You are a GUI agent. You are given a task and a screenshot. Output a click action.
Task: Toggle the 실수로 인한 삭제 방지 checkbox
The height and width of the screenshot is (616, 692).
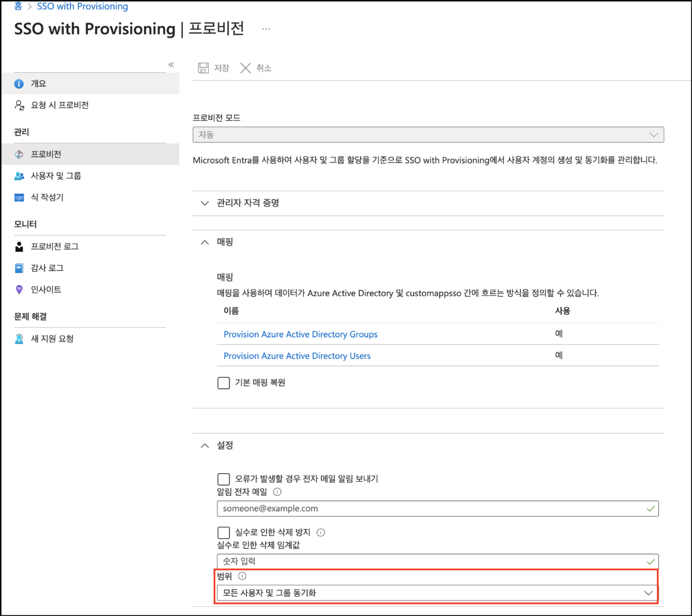(x=224, y=532)
